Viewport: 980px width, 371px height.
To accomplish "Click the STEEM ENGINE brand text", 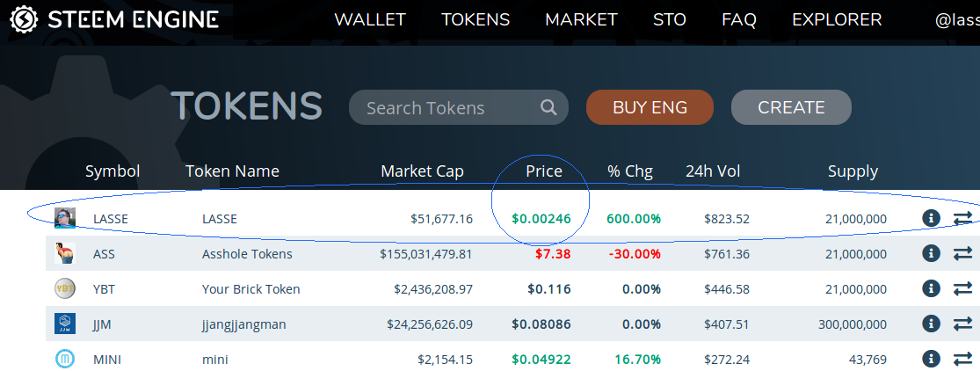I will 133,19.
